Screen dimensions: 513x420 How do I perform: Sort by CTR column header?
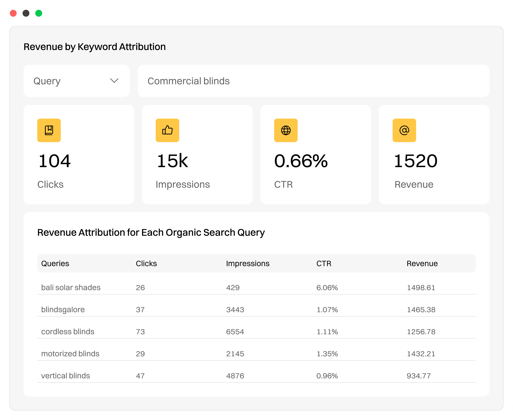point(324,263)
